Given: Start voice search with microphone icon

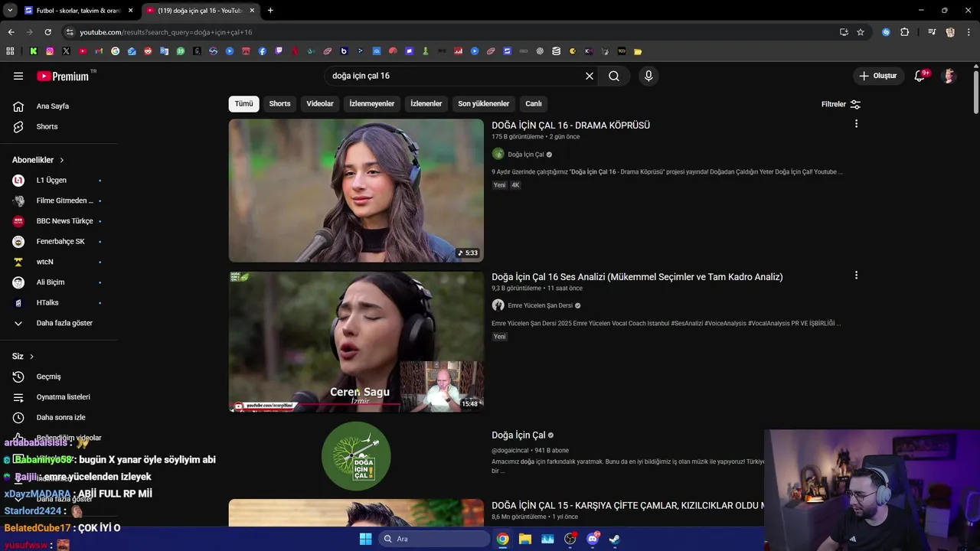Looking at the screenshot, I should click(x=648, y=76).
